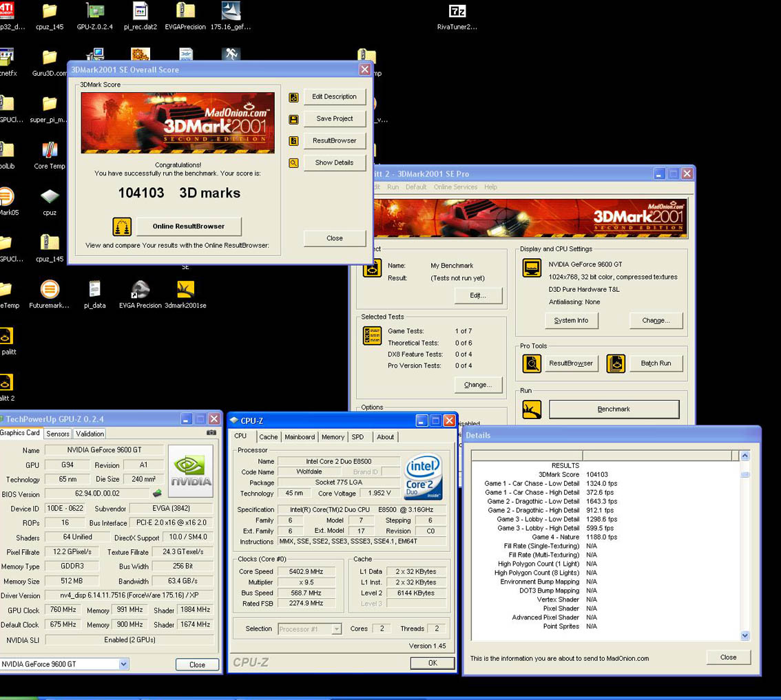Click Close button in the Details window
Image resolution: width=781 pixels, height=700 pixels.
click(x=728, y=657)
